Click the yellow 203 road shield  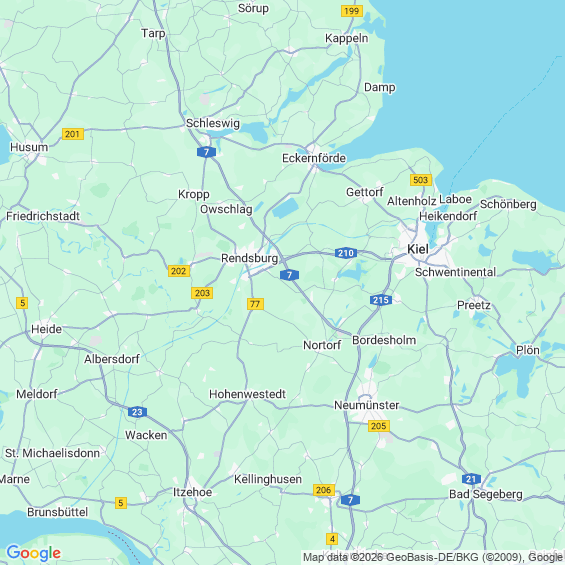202,293
